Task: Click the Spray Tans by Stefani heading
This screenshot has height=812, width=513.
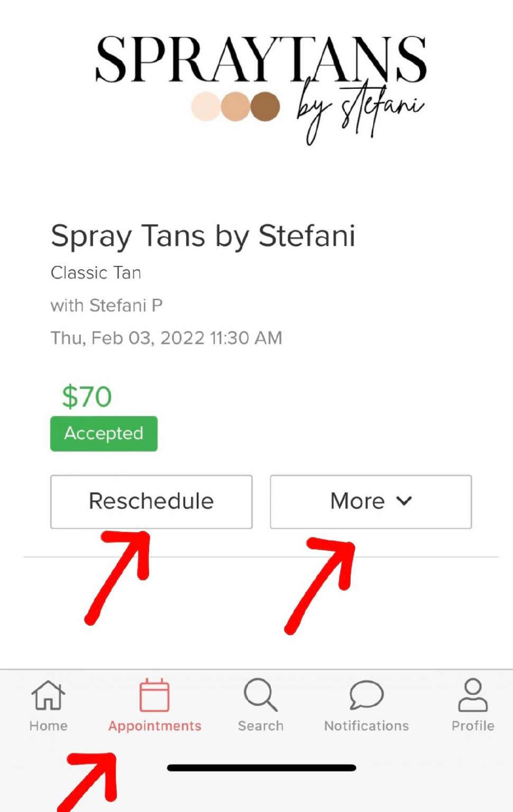Action: click(x=204, y=236)
